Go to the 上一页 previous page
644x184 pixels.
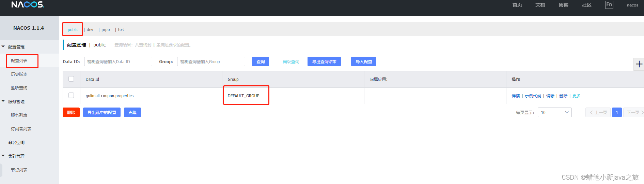[x=598, y=112]
